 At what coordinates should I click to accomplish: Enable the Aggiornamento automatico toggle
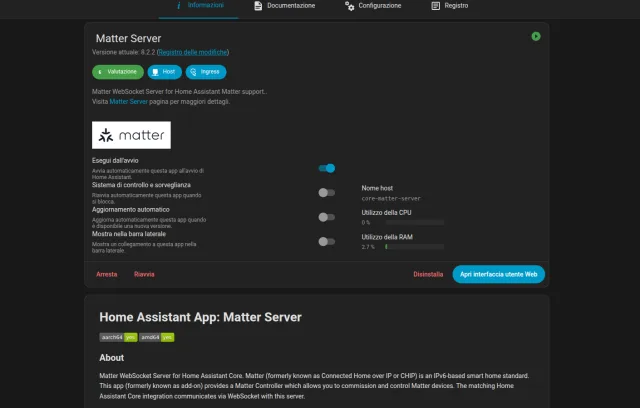327,217
